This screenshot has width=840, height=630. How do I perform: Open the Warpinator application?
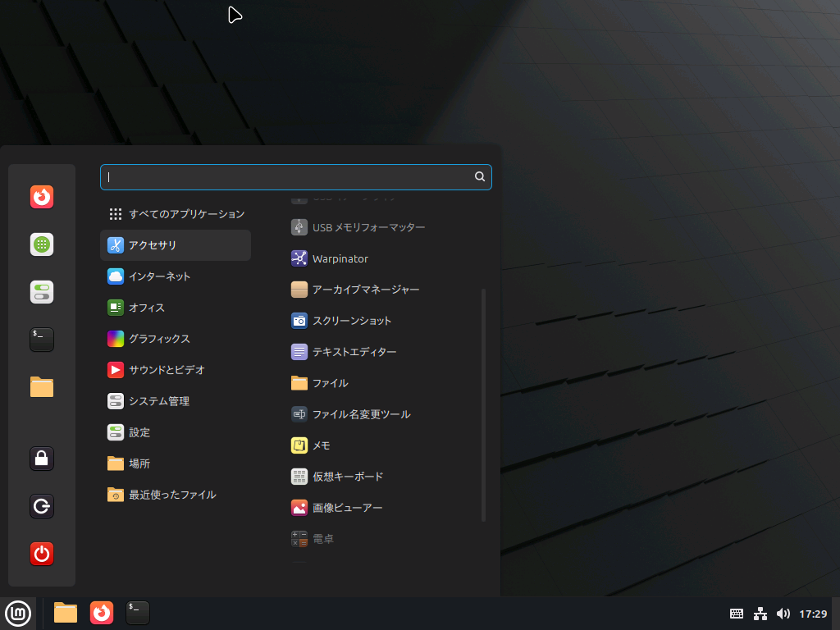click(x=340, y=258)
